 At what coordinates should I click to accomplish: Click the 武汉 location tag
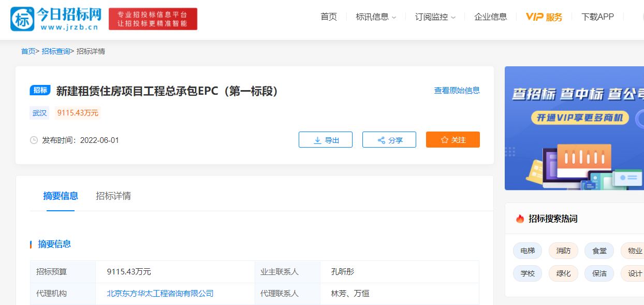39,113
